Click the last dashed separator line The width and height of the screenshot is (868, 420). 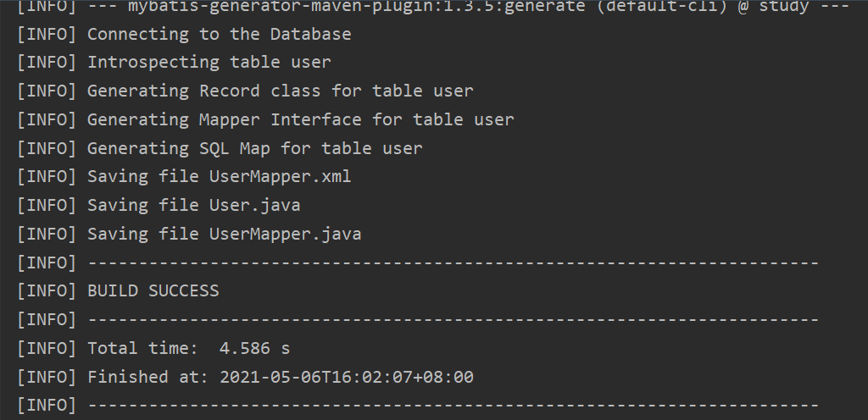click(x=453, y=406)
